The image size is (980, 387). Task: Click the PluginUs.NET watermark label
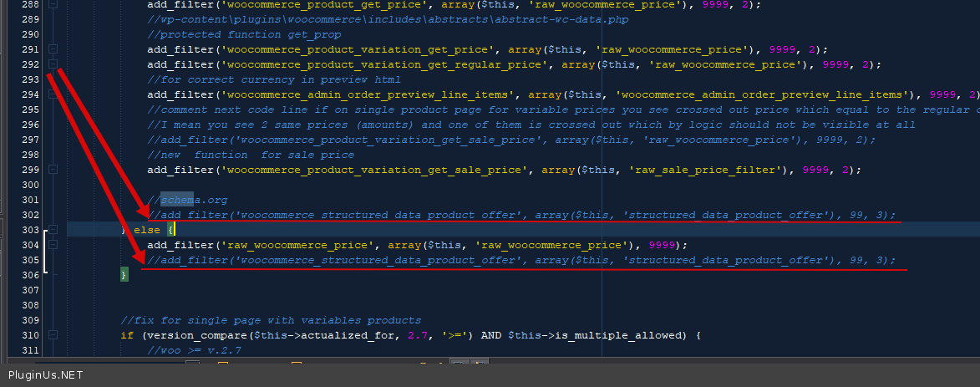pos(45,375)
